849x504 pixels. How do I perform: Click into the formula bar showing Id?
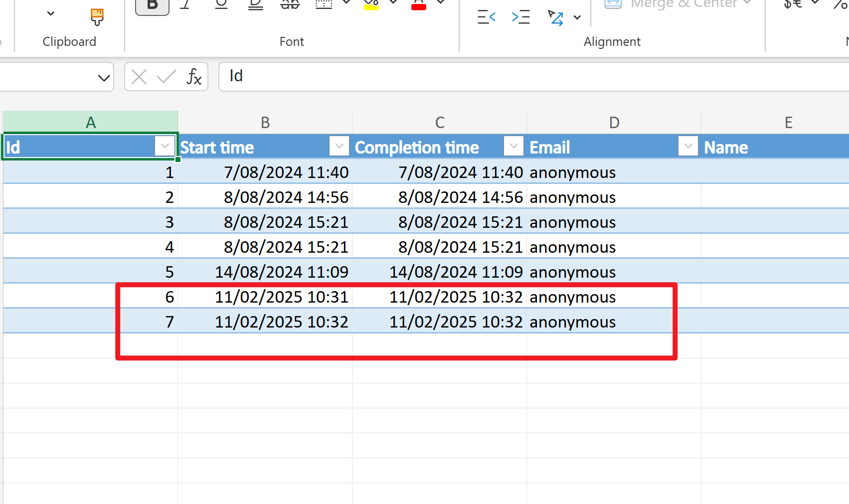click(533, 77)
